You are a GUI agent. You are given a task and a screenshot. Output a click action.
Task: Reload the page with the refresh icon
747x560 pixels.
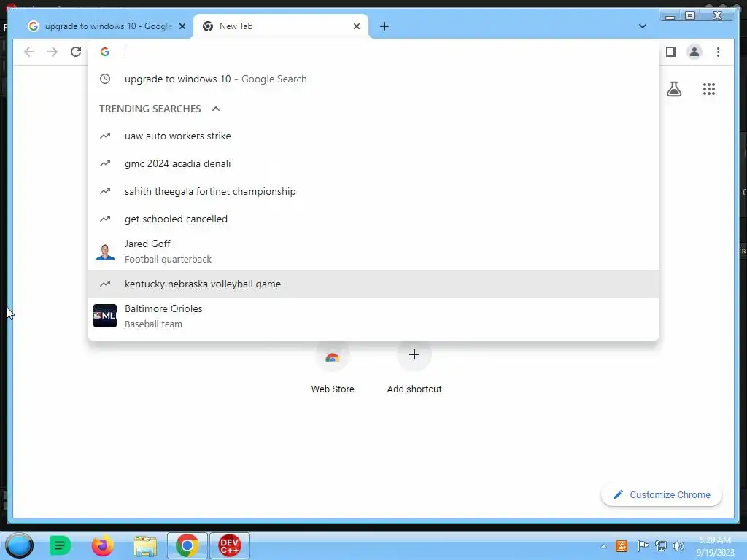click(x=76, y=52)
